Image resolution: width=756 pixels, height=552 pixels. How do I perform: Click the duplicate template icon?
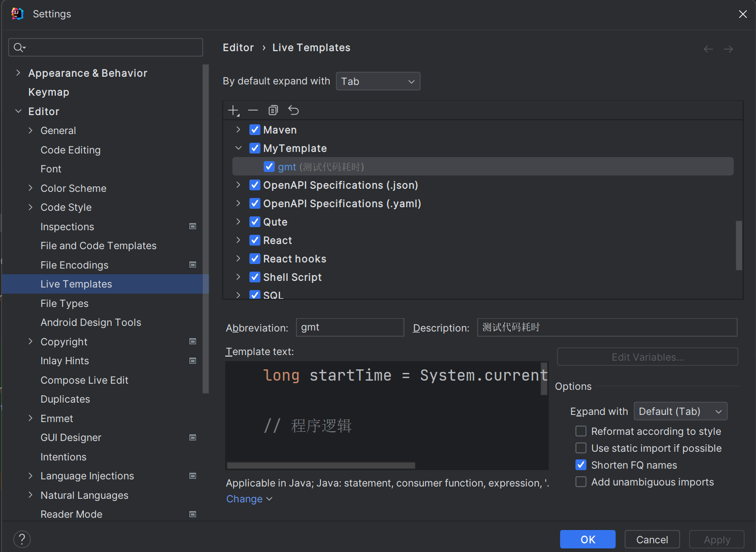pos(273,111)
